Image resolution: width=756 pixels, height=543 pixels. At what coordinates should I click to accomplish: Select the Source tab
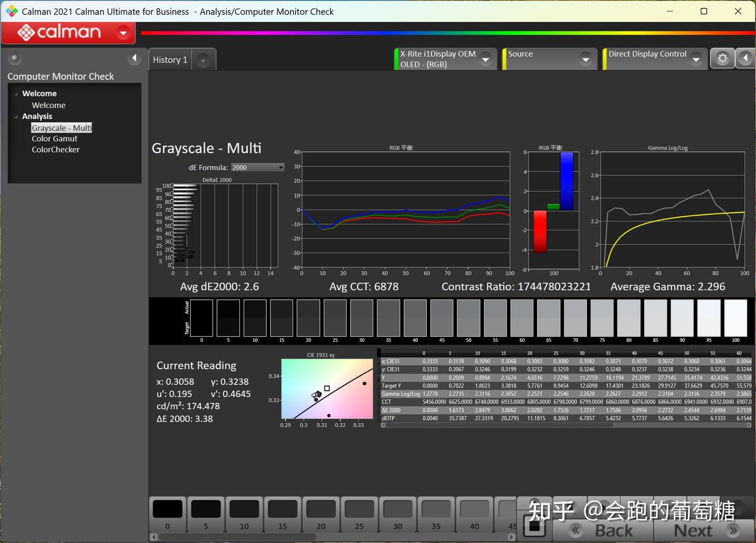(550, 59)
